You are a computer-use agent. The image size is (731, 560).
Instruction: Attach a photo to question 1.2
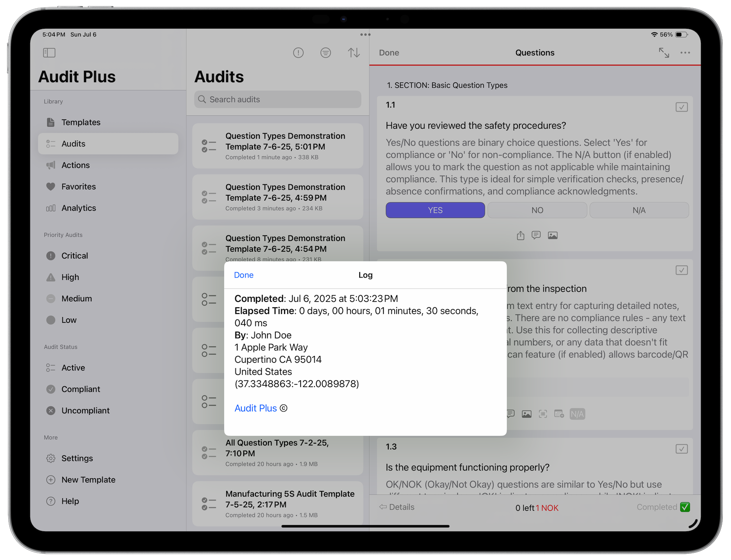coord(527,414)
